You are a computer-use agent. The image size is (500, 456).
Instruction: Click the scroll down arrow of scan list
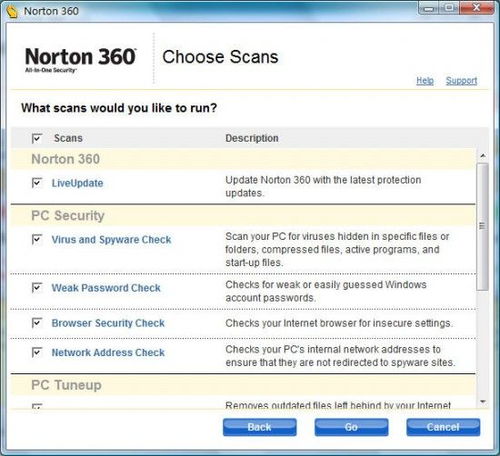[483, 402]
